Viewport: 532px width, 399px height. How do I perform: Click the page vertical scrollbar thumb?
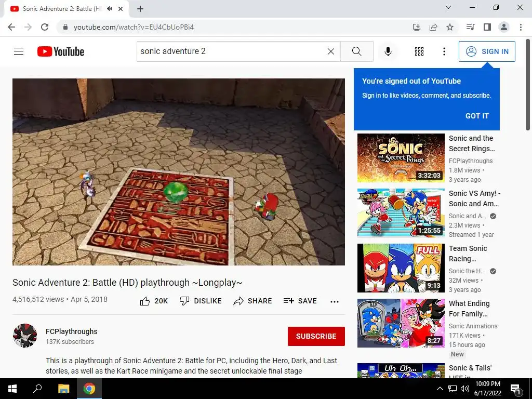[x=528, y=85]
